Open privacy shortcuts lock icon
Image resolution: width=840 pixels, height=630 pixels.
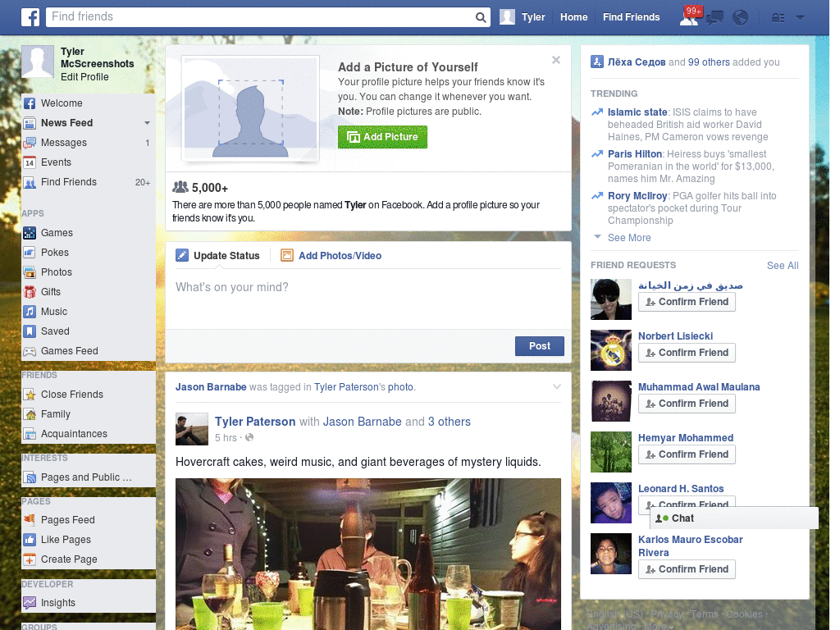pyautogui.click(x=778, y=18)
